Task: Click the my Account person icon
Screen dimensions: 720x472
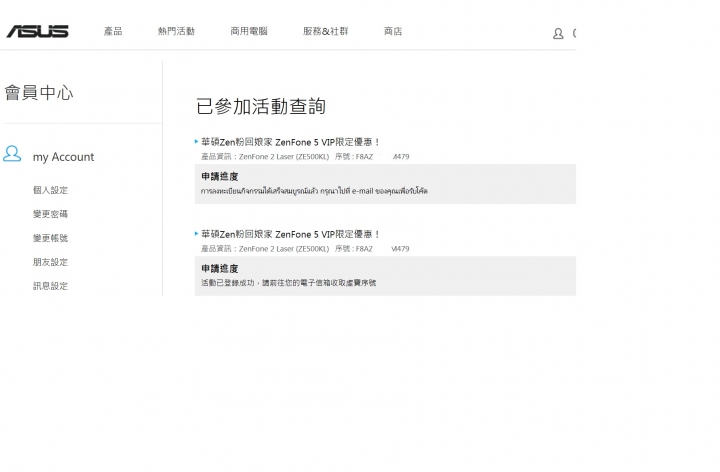Action: point(12,154)
